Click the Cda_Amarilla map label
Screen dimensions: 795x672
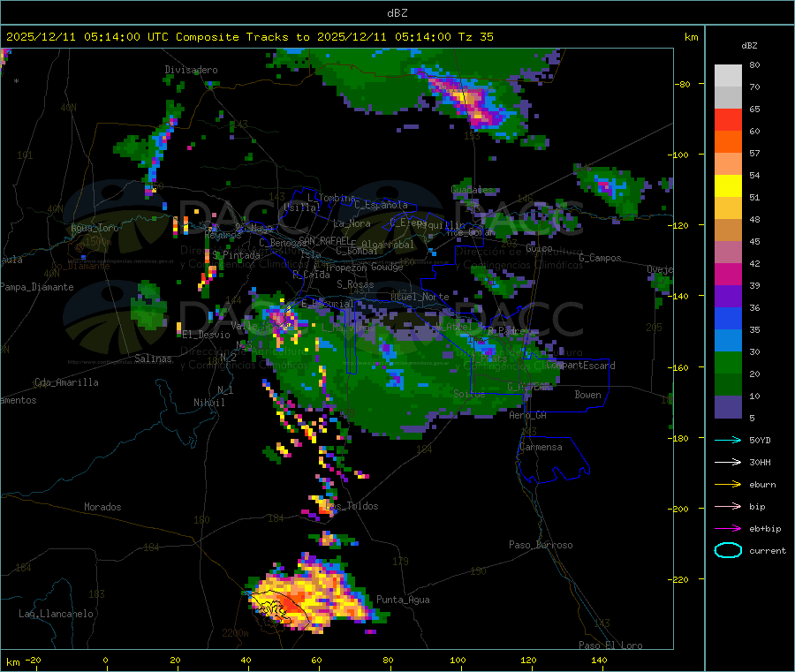(66, 382)
